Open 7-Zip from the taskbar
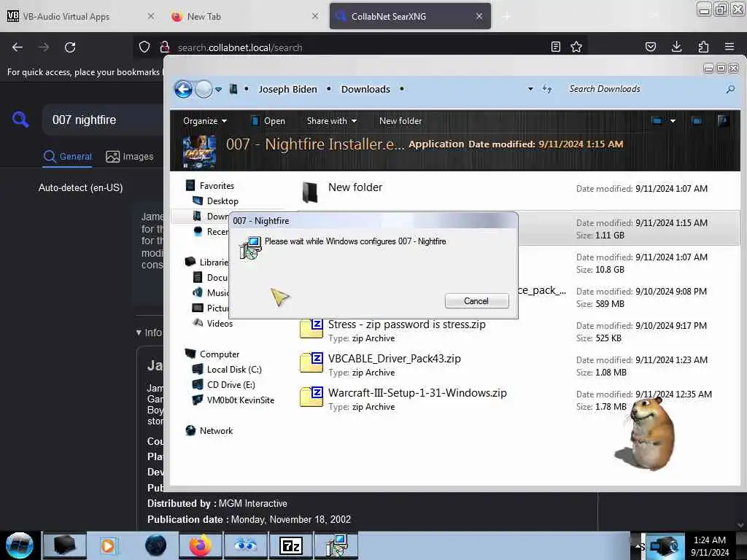The width and height of the screenshot is (747, 560). [290, 545]
